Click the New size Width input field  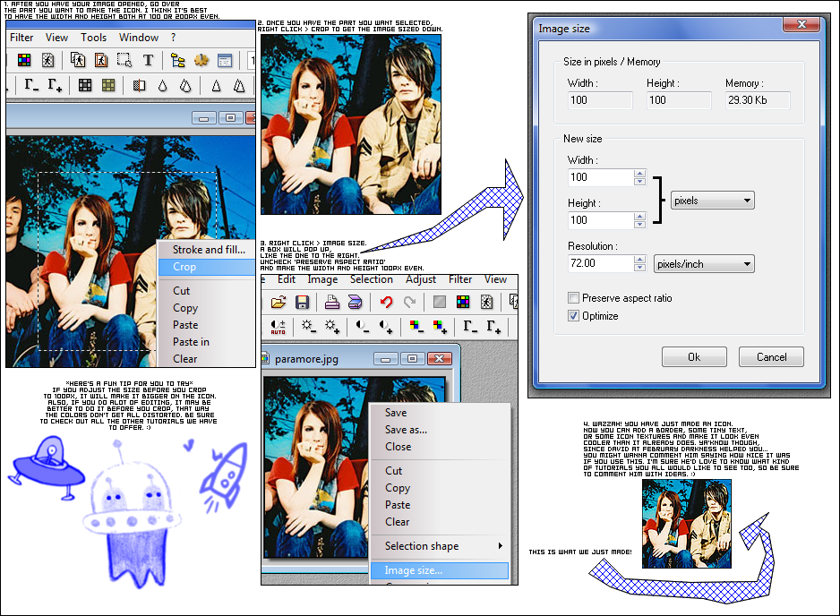point(601,177)
